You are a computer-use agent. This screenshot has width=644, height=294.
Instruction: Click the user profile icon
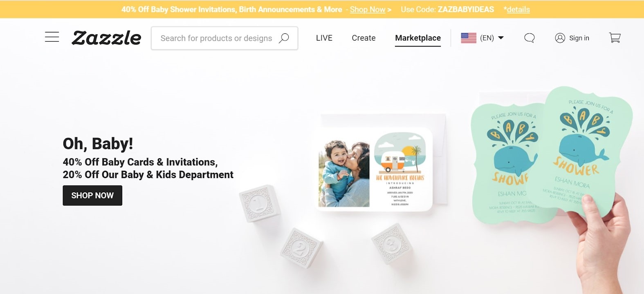coord(560,38)
